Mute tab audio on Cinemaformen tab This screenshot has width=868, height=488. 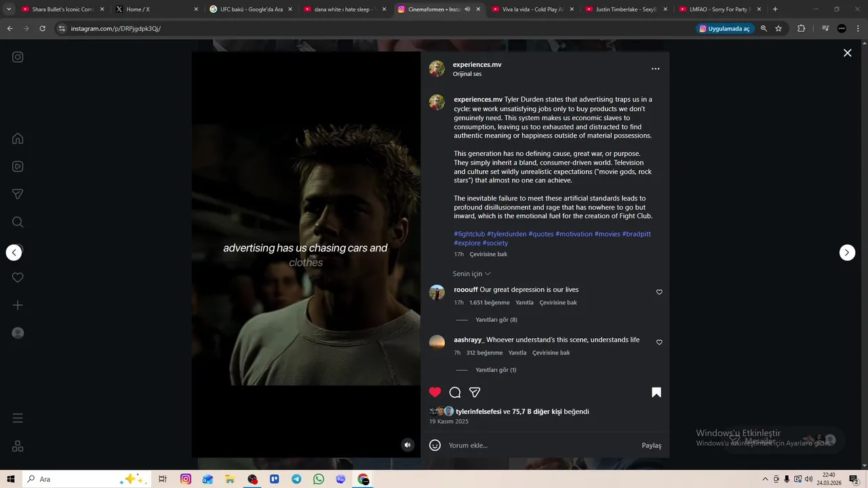click(x=467, y=9)
